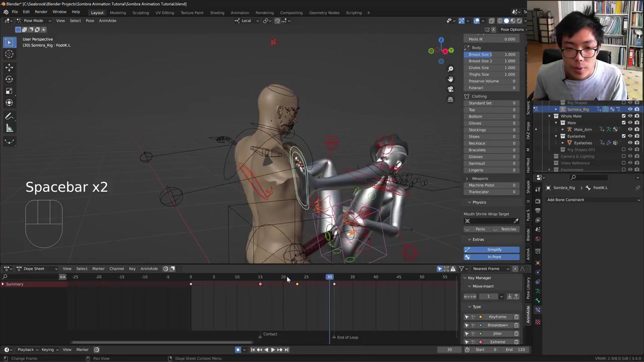
Task: Select the 3D Cursor tool
Action: pyautogui.click(x=9, y=54)
